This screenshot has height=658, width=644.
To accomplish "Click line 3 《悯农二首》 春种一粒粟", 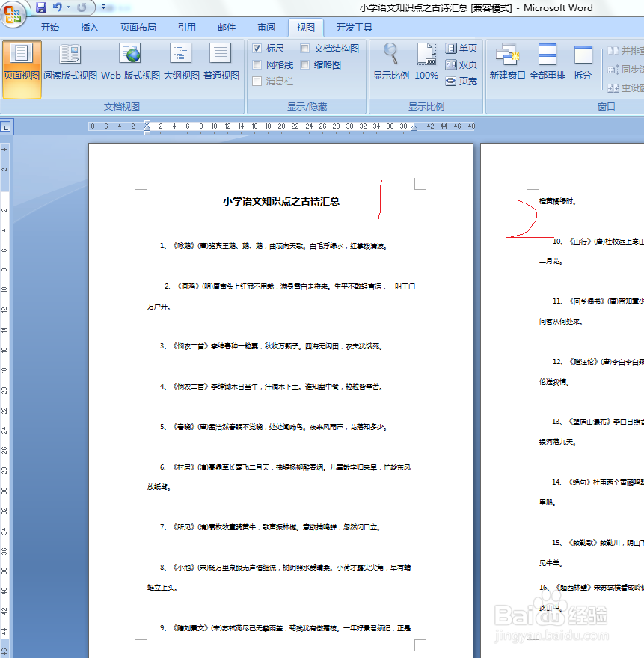I will coord(272,346).
